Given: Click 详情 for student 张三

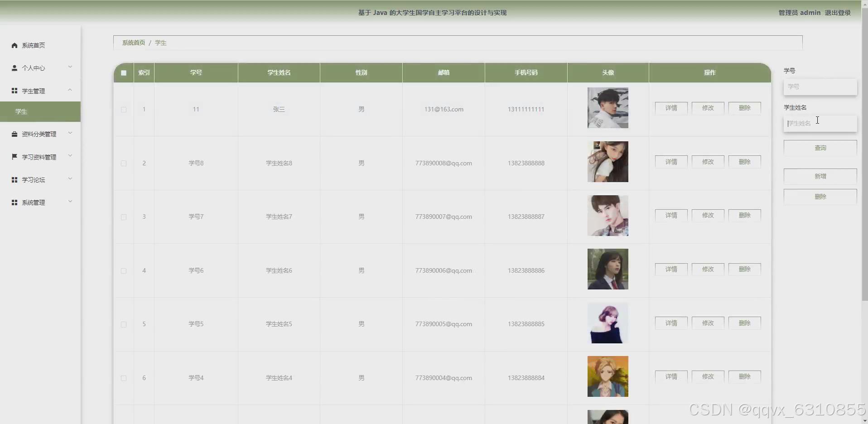Looking at the screenshot, I should click(671, 108).
